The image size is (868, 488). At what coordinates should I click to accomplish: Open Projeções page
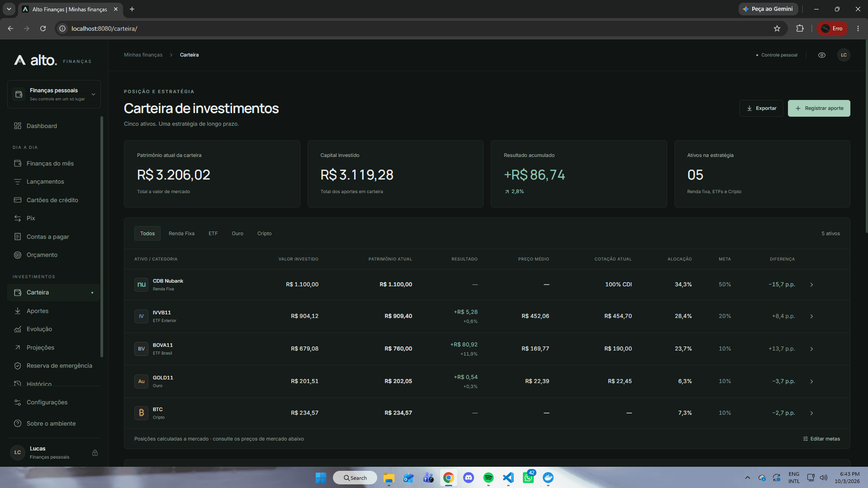pos(53,347)
